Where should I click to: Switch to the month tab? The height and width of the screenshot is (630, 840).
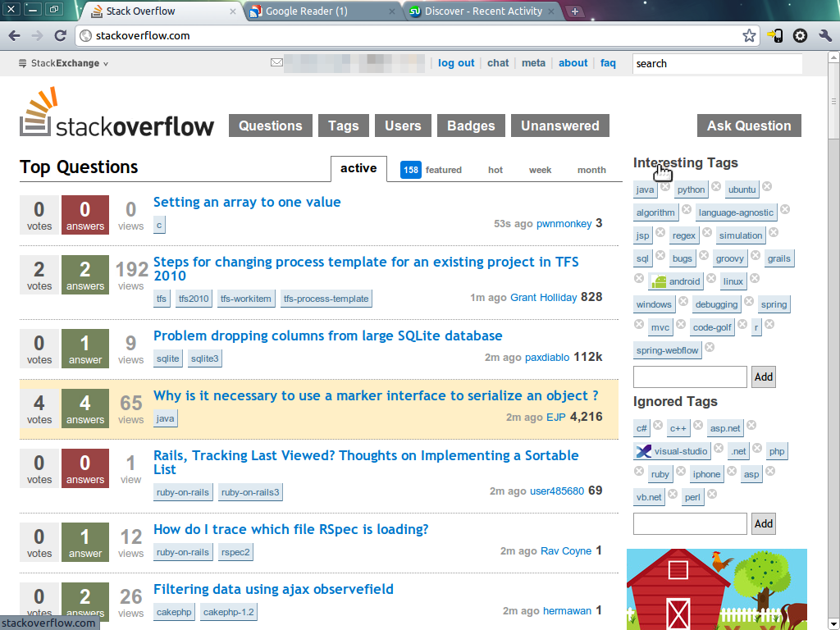pos(591,170)
